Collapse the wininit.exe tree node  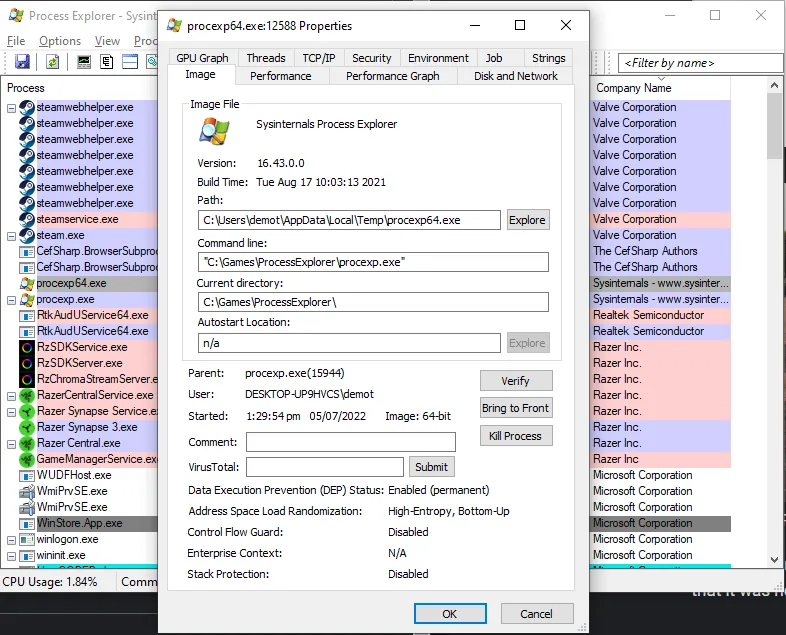point(12,556)
